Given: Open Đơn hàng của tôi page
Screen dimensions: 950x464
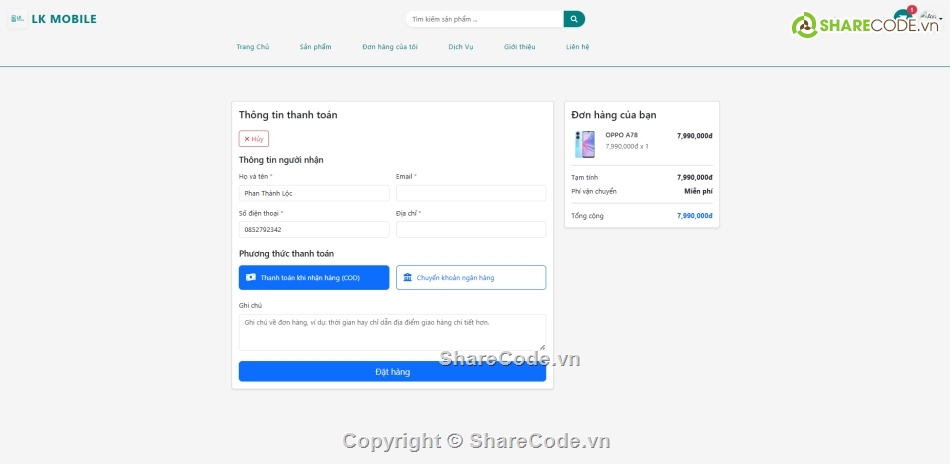Looking at the screenshot, I should [x=390, y=47].
